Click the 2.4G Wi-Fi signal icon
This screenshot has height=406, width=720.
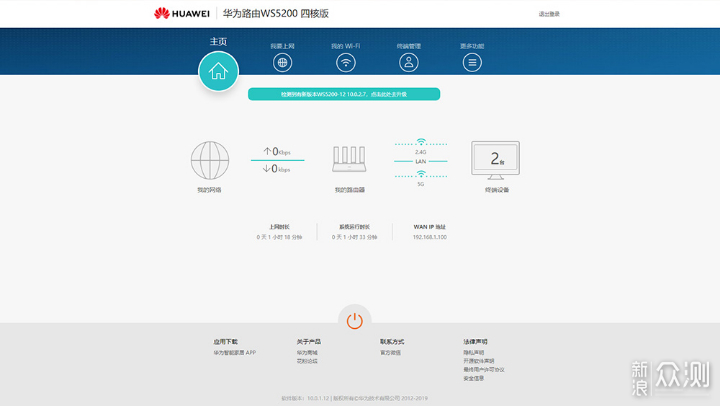click(421, 143)
